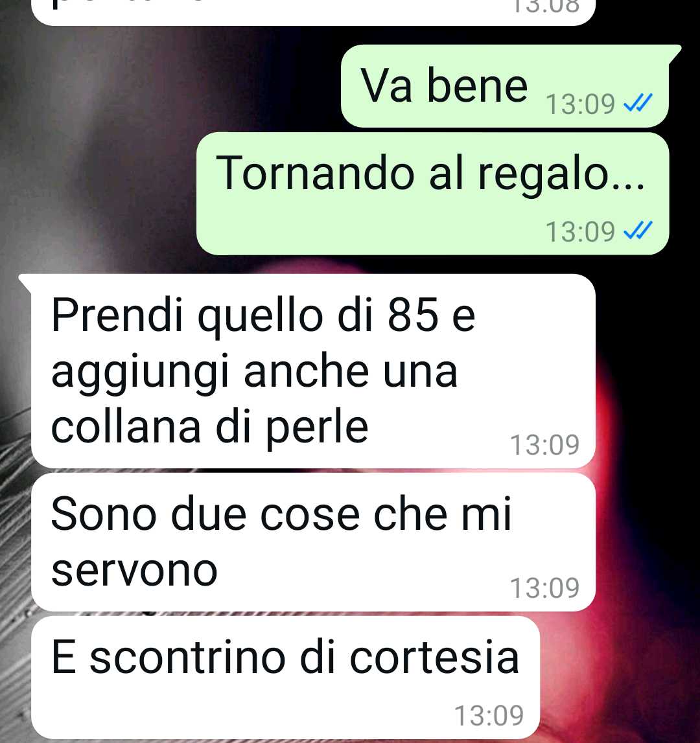The image size is (700, 743).
Task: Tap the blue double-check on "Va bene"
Action: (638, 103)
